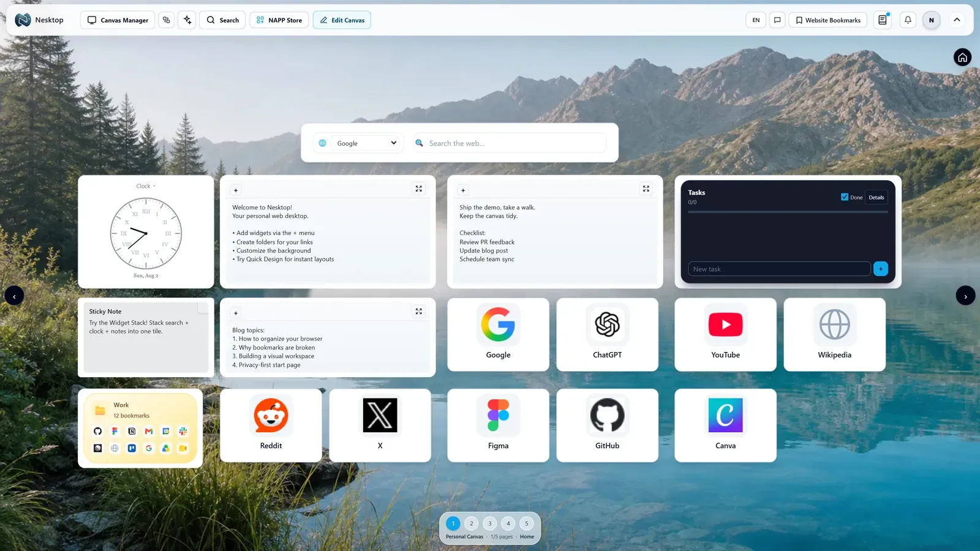The image size is (980, 551).
Task: Click the round Home icon button
Action: pos(962,58)
